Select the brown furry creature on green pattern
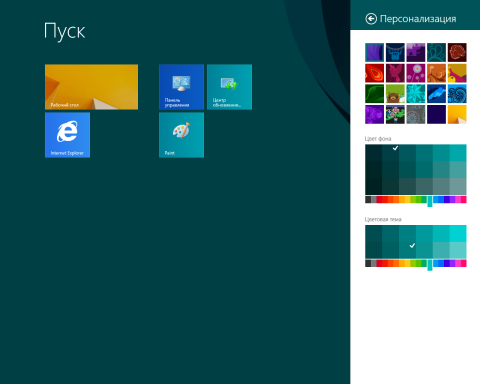The image size is (480, 384). coord(395,94)
